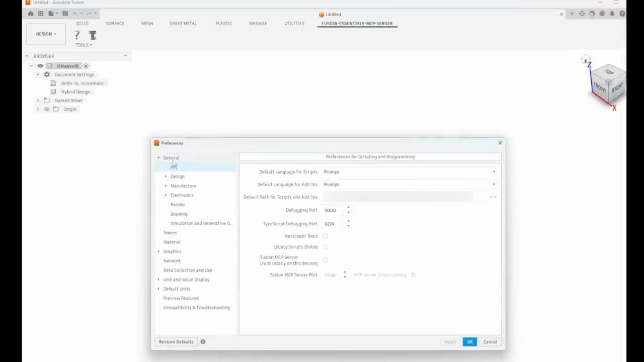Click Cancel in Preferences dialog
Screen dimensions: 644x362
(490, 342)
